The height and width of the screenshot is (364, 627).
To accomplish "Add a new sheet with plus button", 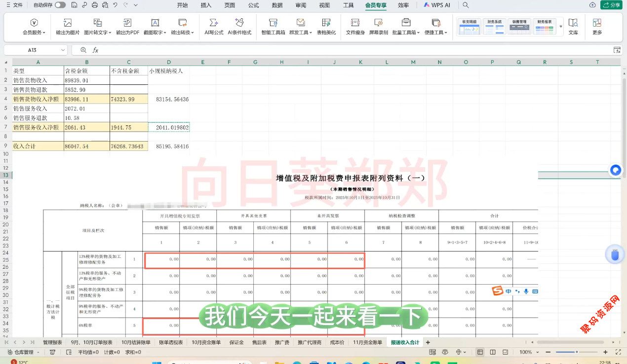I will click(x=428, y=342).
